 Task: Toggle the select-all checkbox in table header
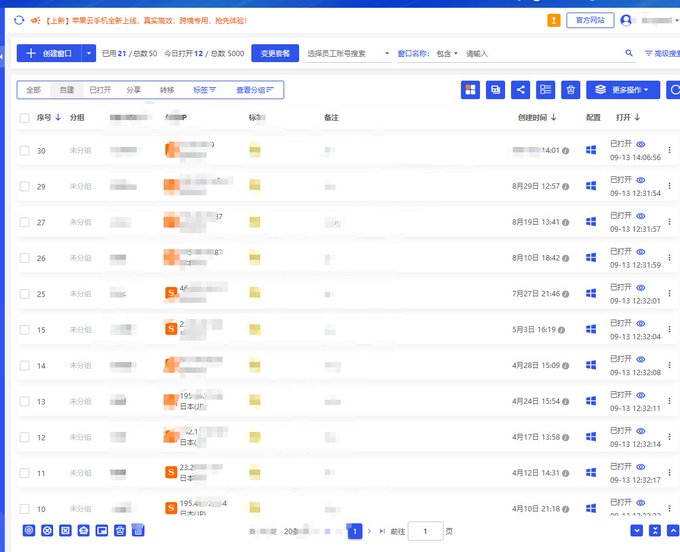(x=24, y=118)
